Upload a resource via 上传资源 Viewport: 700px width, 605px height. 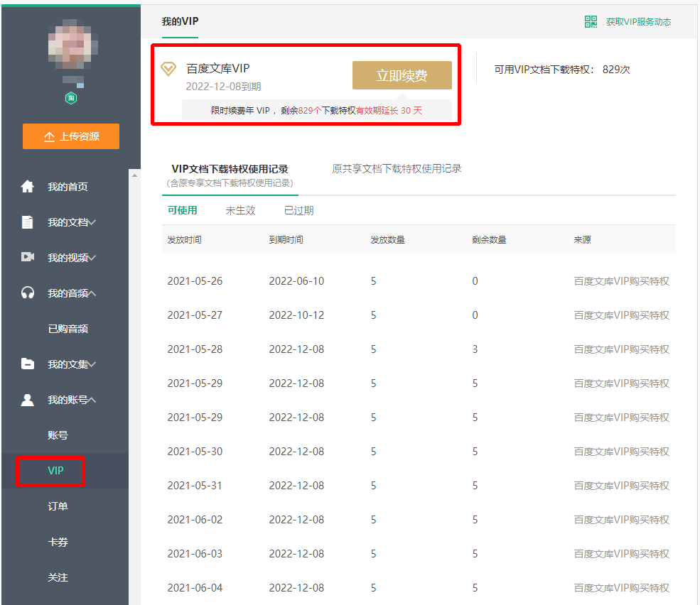[71, 136]
